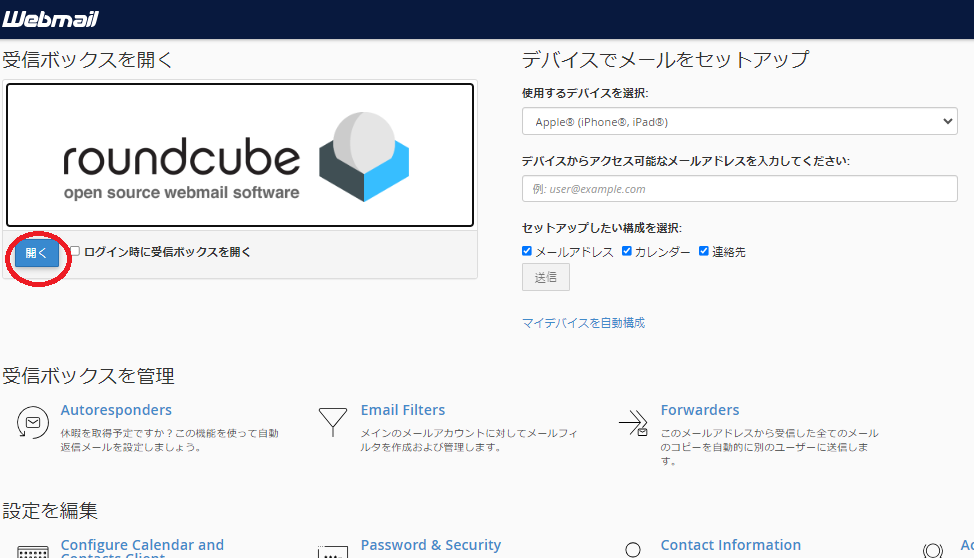
Task: Go to Email Filters link
Action: tap(403, 410)
